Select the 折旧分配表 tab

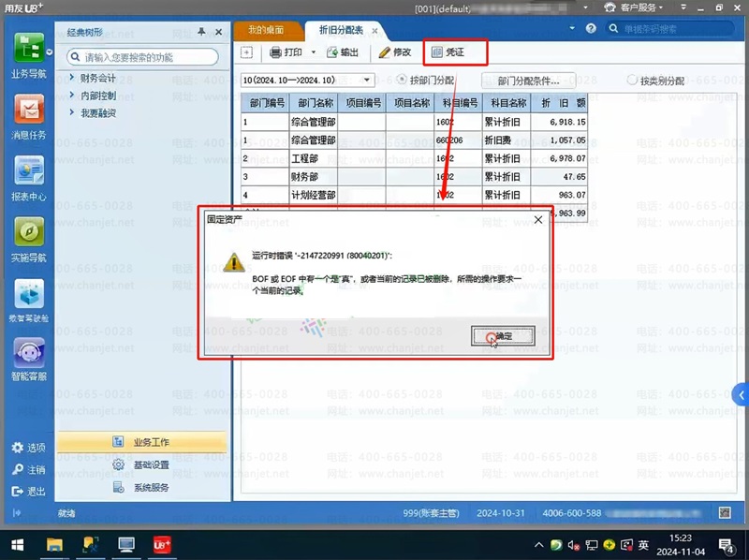(x=341, y=30)
